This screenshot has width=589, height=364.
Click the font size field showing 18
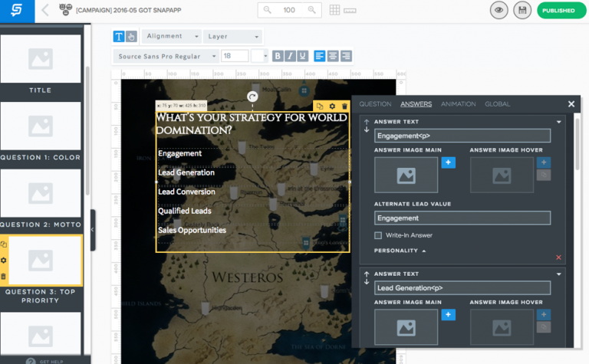[x=235, y=56]
